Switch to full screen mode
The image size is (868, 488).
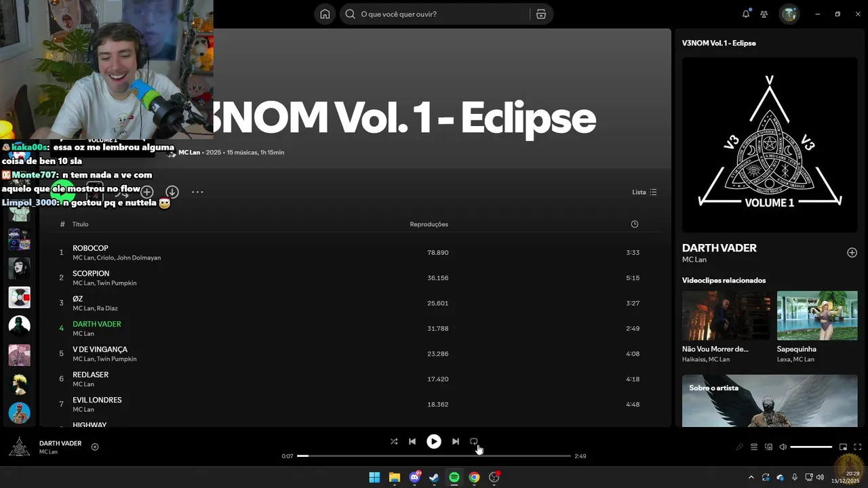click(x=858, y=447)
